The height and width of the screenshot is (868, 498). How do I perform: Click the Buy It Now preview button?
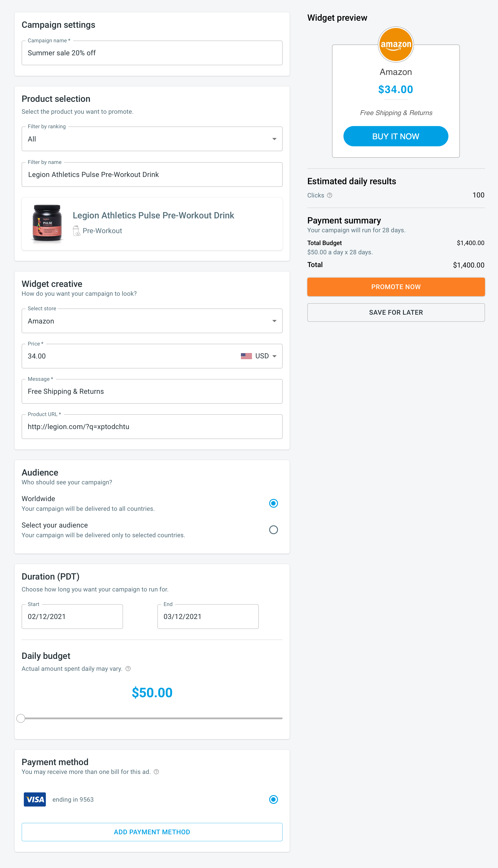click(396, 136)
